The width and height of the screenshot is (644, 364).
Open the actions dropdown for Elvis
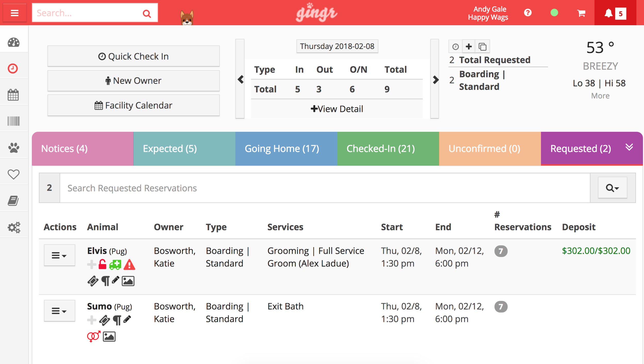tap(60, 255)
